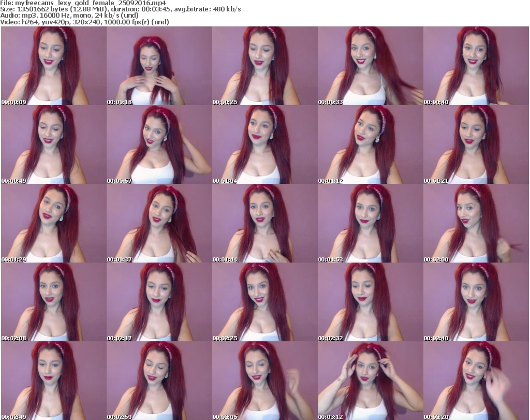Select the thumbnail frame stamped 00:02:25
The width and height of the screenshot is (530, 420).
(x=264, y=302)
